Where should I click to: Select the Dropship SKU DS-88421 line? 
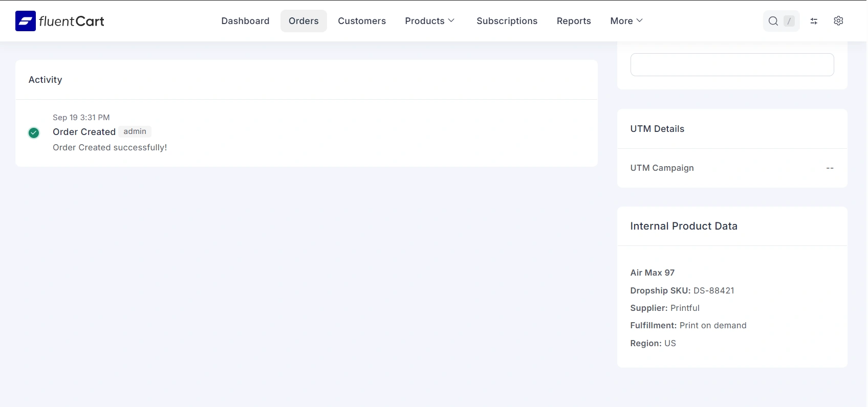[x=682, y=290]
